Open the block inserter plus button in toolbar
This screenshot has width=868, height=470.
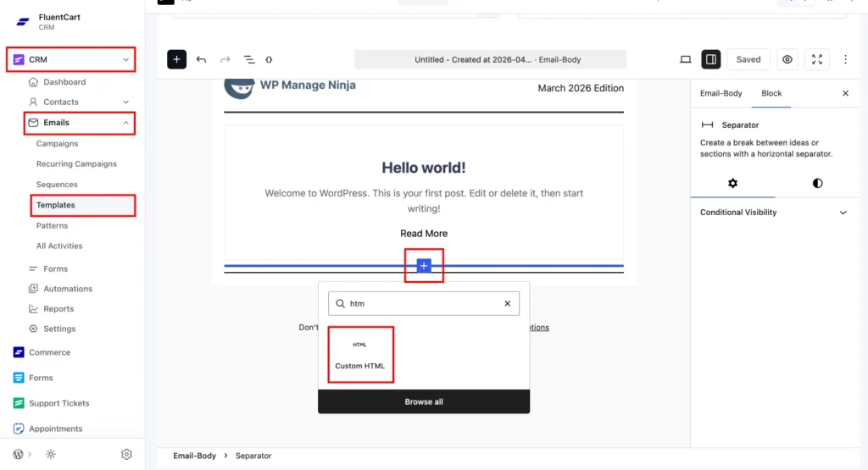click(x=176, y=59)
